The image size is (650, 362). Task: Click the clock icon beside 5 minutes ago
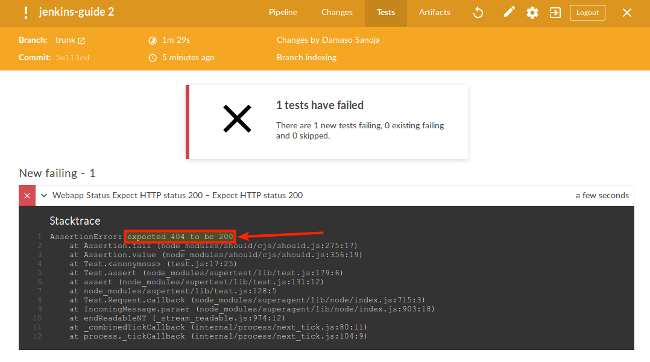pyautogui.click(x=153, y=58)
